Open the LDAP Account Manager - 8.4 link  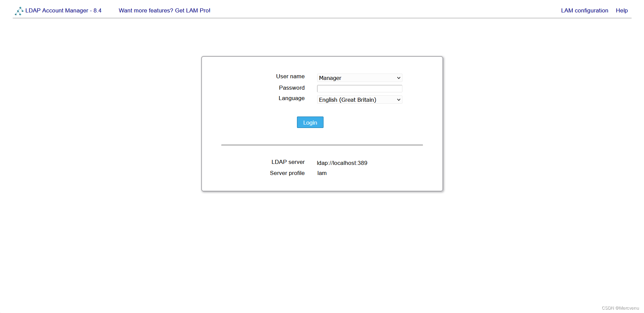[x=63, y=10]
